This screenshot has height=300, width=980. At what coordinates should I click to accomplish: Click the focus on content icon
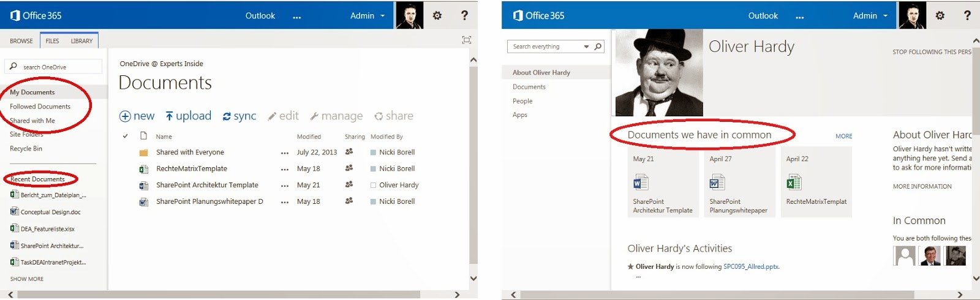pos(467,40)
